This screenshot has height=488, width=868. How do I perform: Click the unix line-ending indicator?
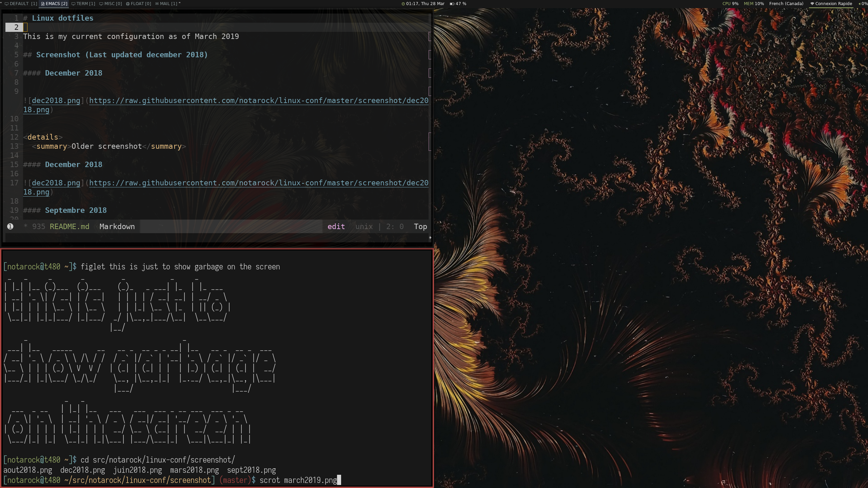click(x=364, y=226)
